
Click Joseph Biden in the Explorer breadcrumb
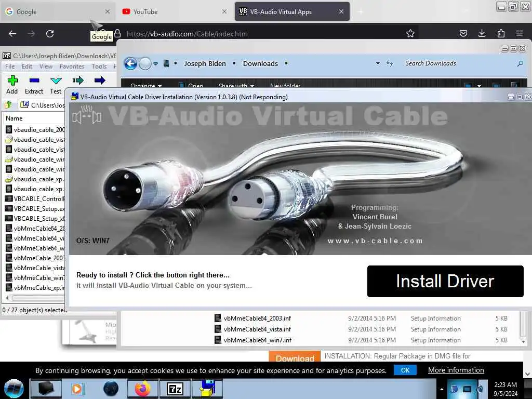(205, 63)
